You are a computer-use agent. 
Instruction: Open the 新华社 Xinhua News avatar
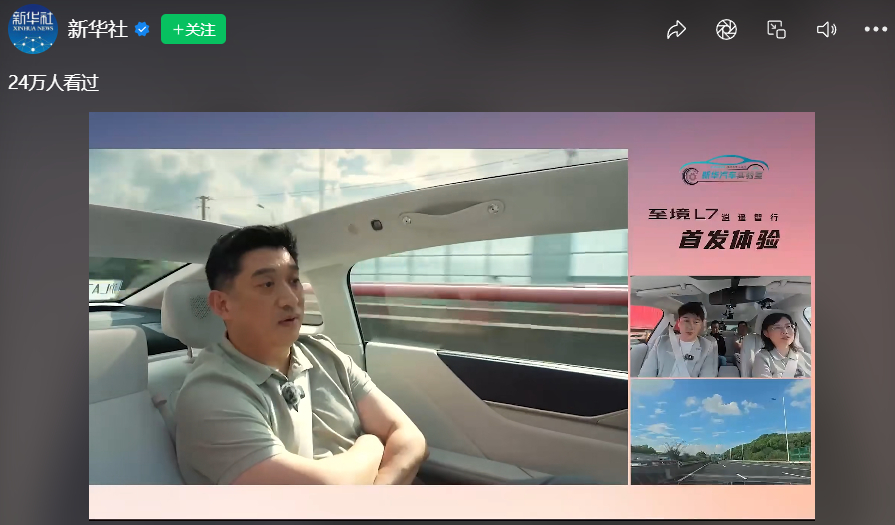[33, 29]
